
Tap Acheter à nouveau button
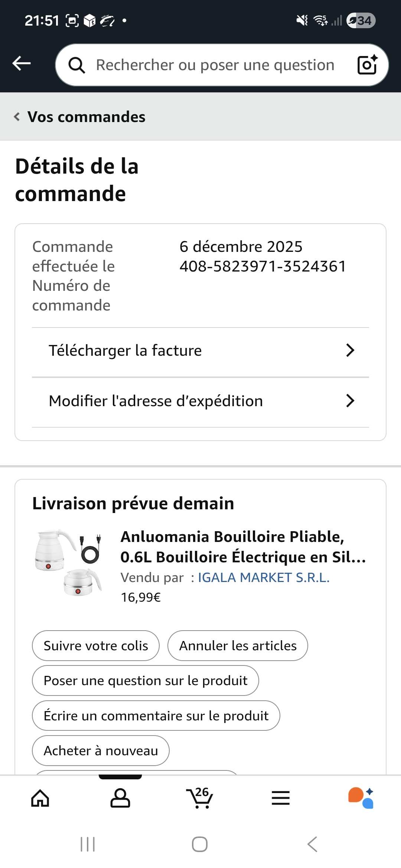[101, 750]
